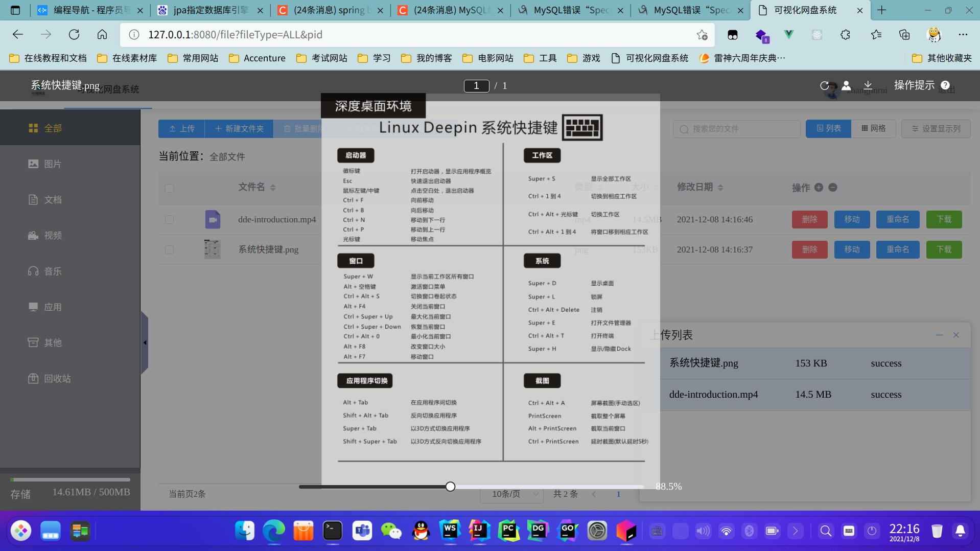Click the image zoom slider handle

click(x=450, y=487)
